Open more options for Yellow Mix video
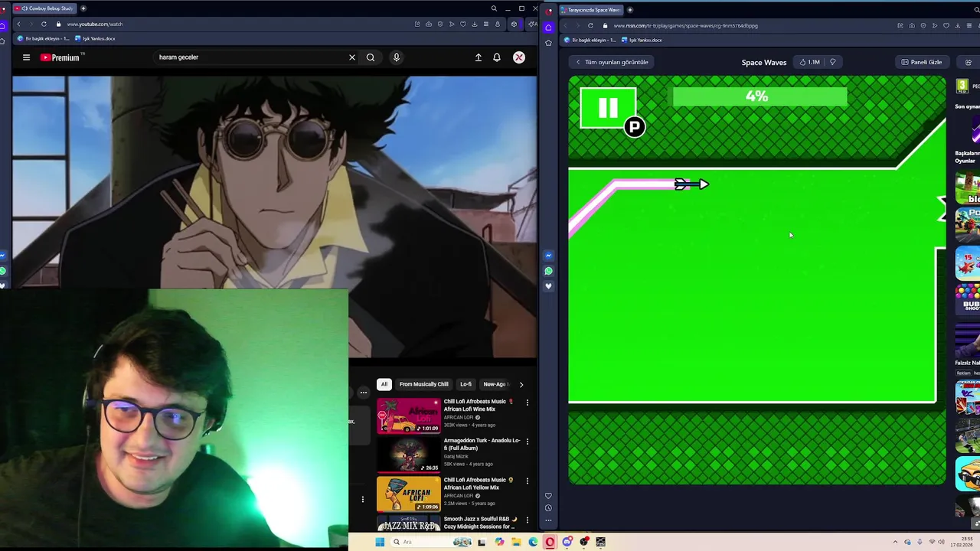Screen dimensions: 980x551 click(527, 481)
